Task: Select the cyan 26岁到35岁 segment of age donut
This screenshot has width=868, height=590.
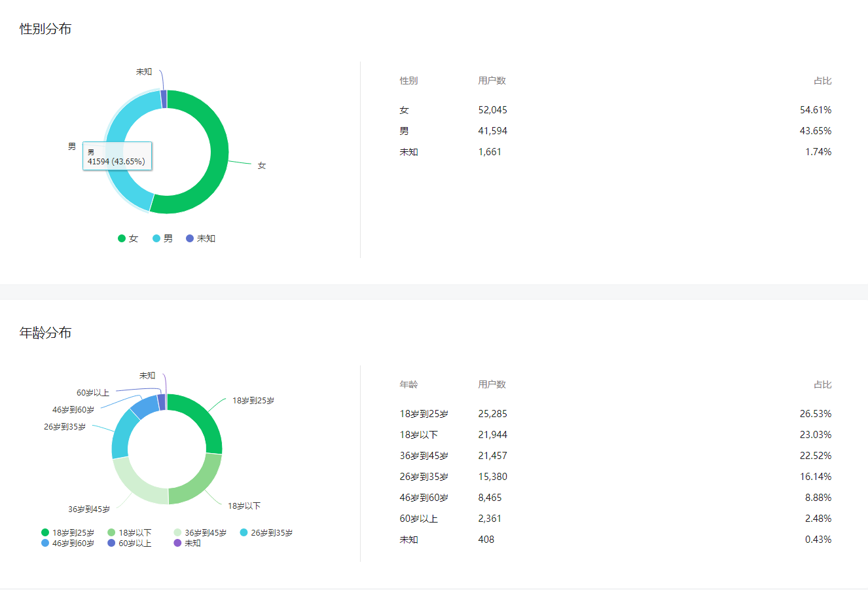Action: click(x=122, y=434)
